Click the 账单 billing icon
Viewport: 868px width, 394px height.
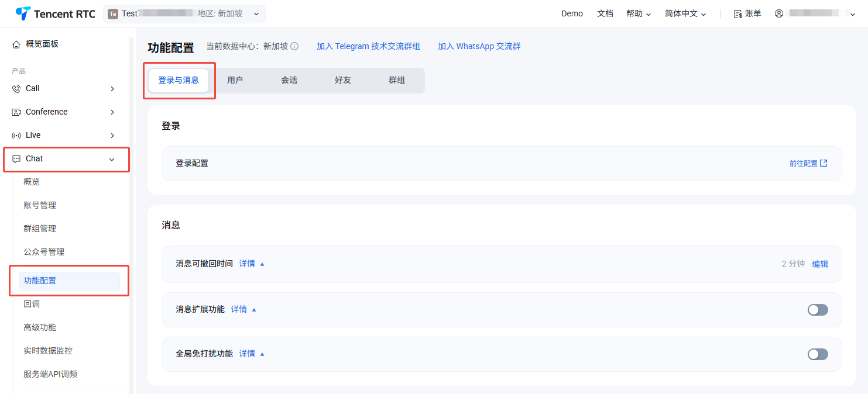738,13
